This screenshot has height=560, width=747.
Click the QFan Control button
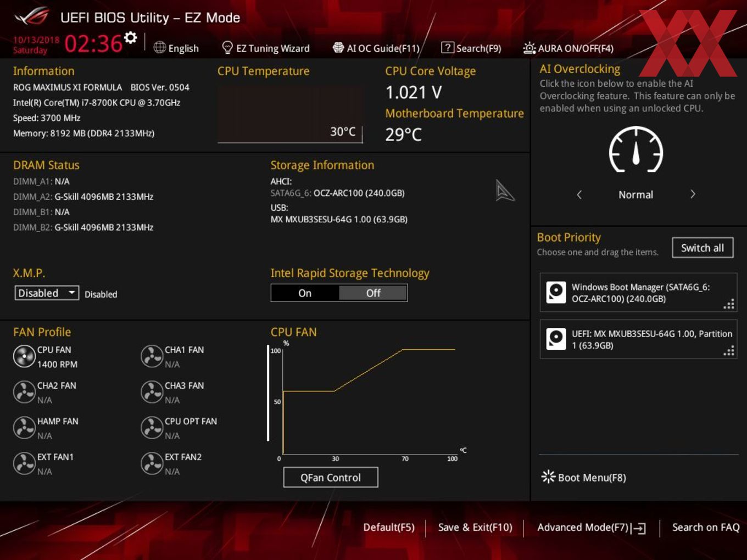click(x=331, y=478)
